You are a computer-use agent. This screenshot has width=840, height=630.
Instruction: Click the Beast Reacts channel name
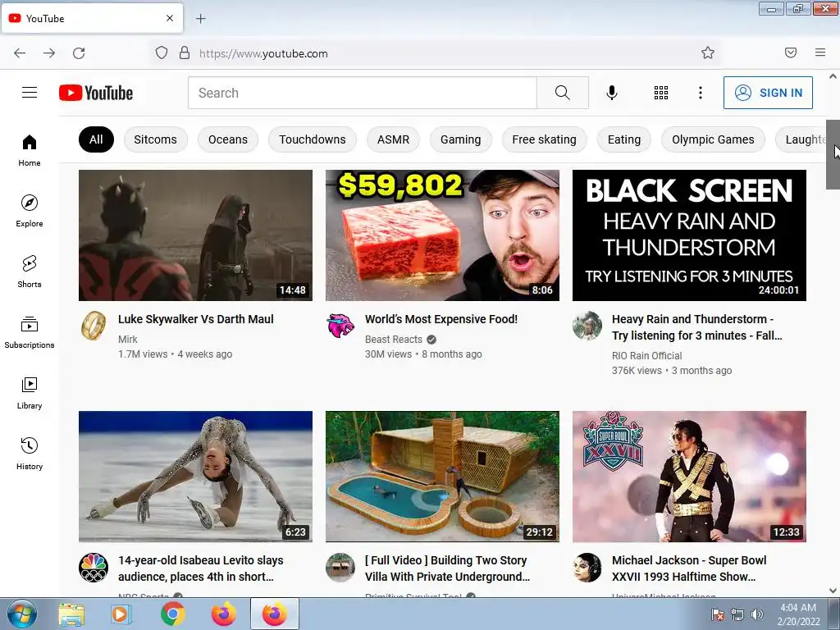point(394,340)
